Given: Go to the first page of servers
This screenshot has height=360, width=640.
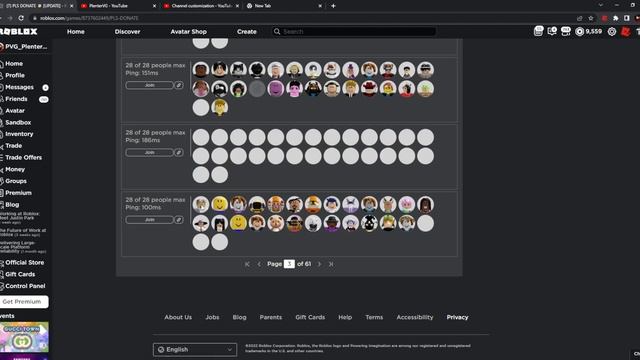Looking at the screenshot, I should pos(247,264).
